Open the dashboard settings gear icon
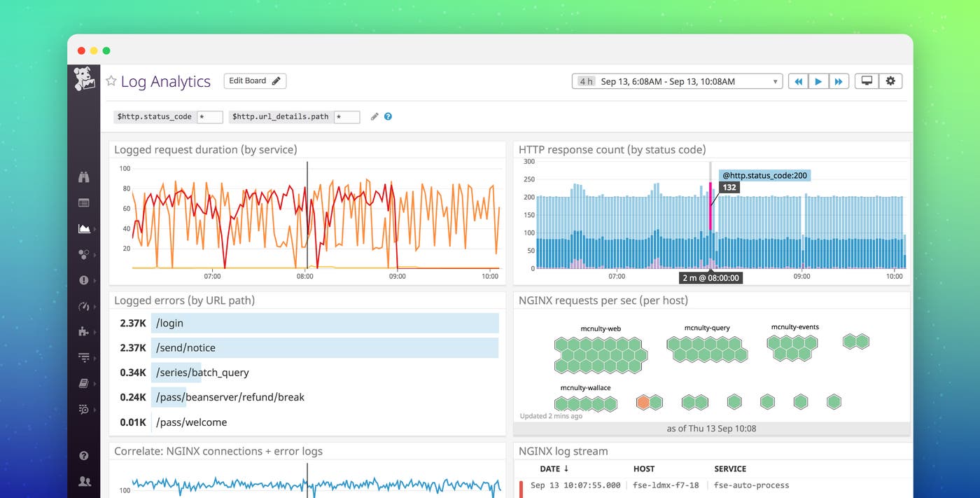Image resolution: width=980 pixels, height=498 pixels. pyautogui.click(x=890, y=81)
